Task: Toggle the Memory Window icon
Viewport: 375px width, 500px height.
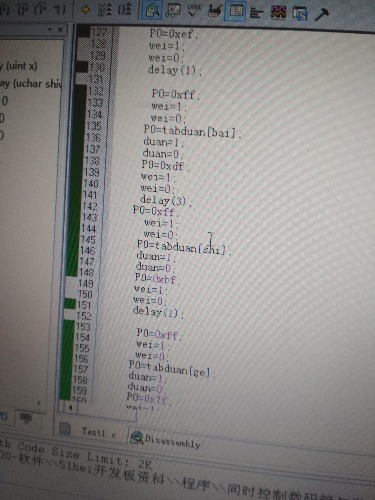Action: coord(236,10)
